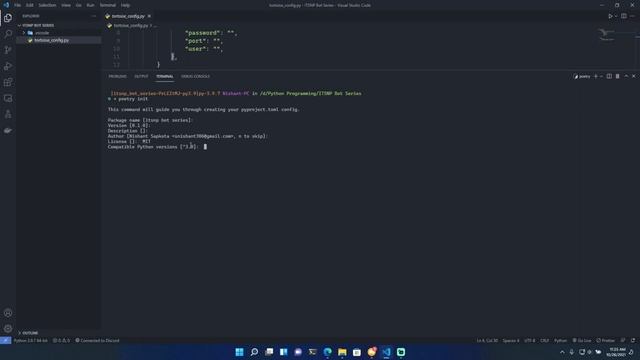
Task: Click Go Live in status bar
Action: tap(582, 340)
